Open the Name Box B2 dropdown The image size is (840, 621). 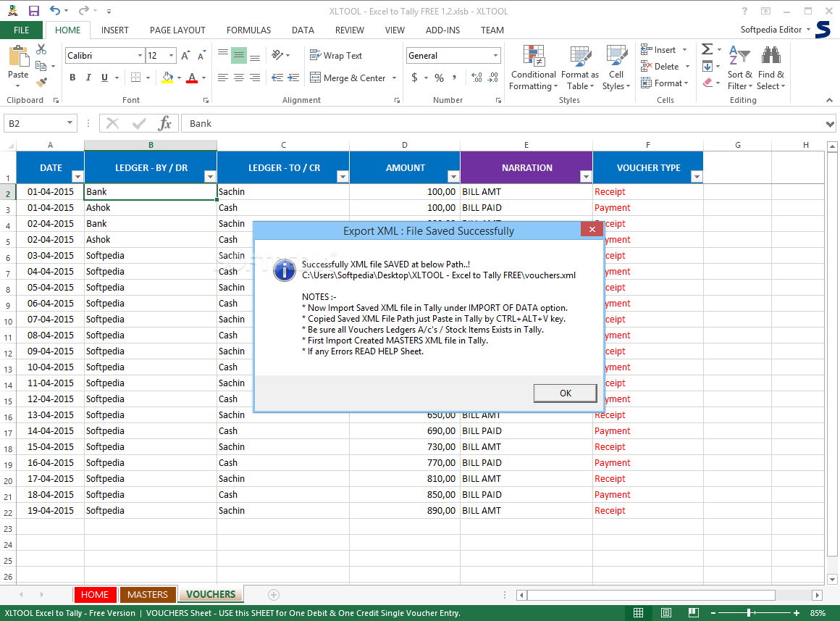pos(70,123)
